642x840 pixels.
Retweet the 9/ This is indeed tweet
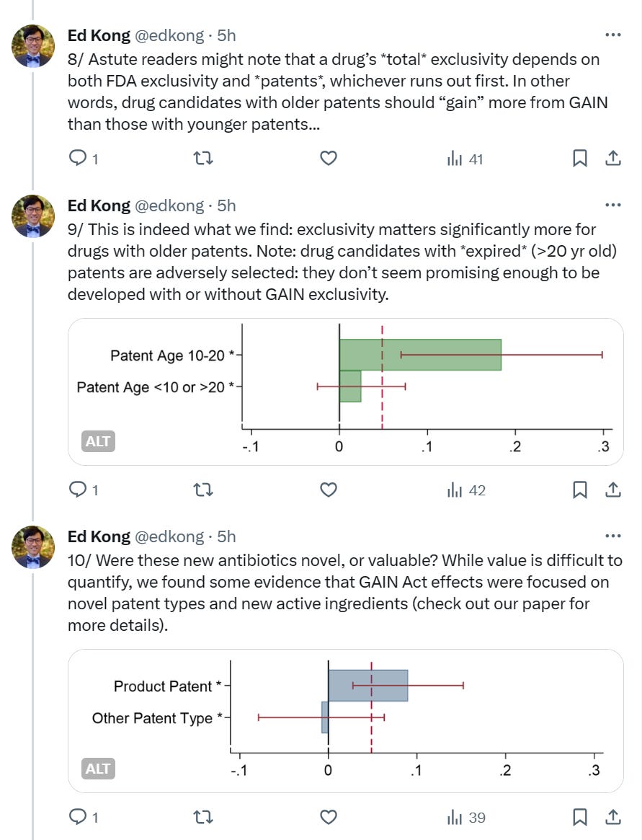(203, 490)
